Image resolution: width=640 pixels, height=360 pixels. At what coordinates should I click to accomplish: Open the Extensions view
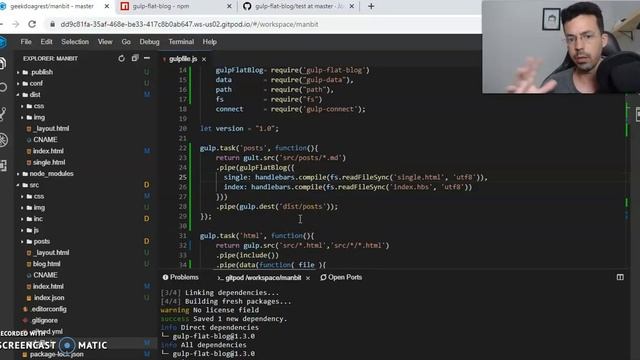click(3, 165)
